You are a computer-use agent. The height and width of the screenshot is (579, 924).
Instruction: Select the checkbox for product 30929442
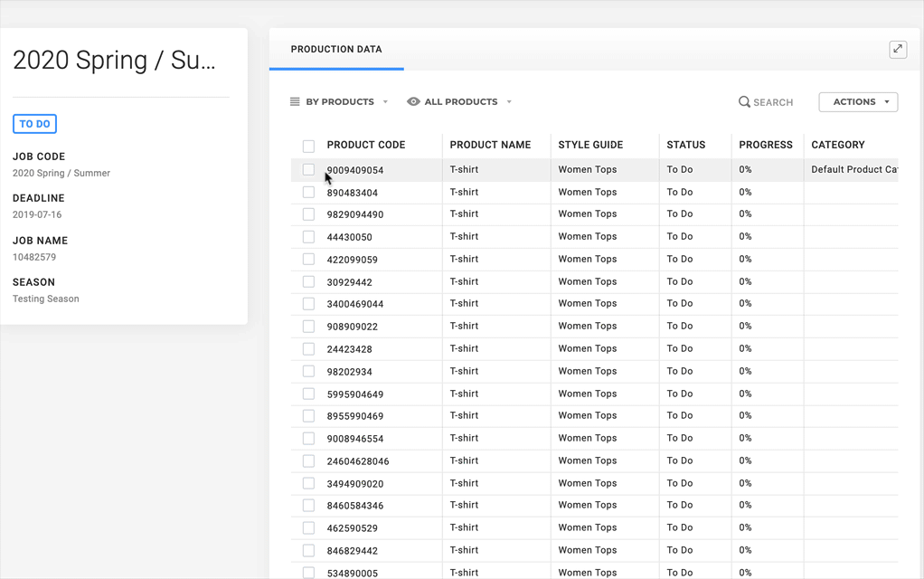[x=308, y=282]
